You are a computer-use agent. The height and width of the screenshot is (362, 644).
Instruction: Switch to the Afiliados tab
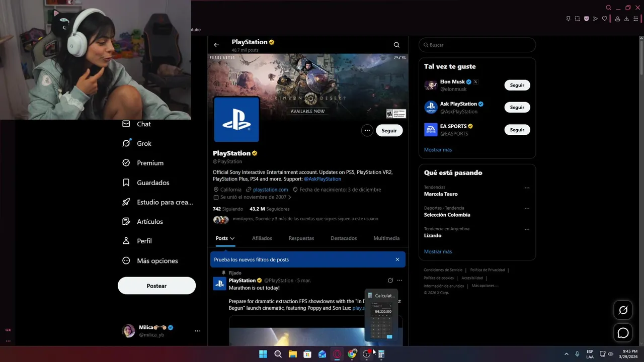[262, 238]
